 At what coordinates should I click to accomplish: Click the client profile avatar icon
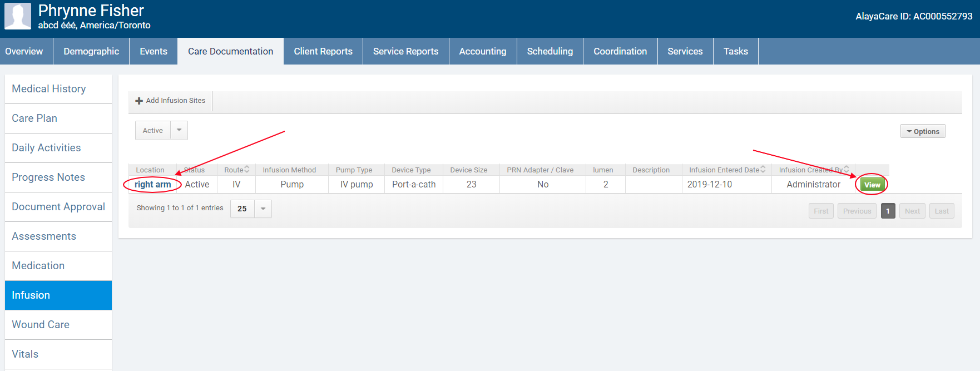click(18, 16)
